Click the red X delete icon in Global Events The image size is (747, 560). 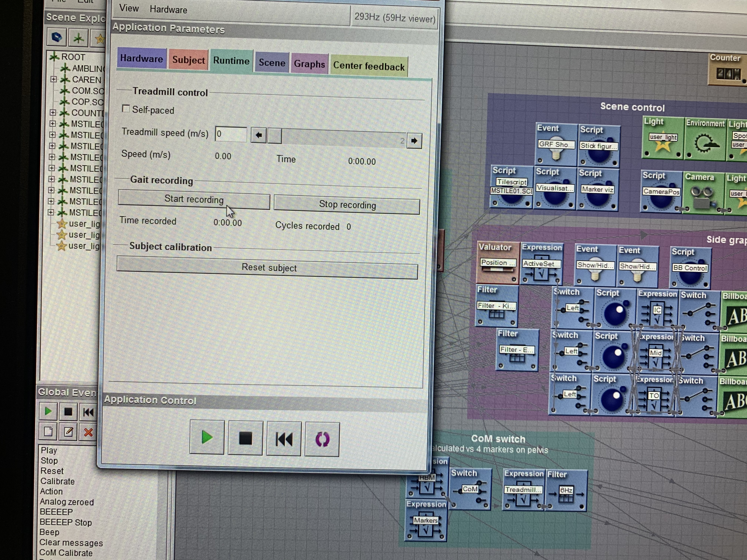point(88,432)
